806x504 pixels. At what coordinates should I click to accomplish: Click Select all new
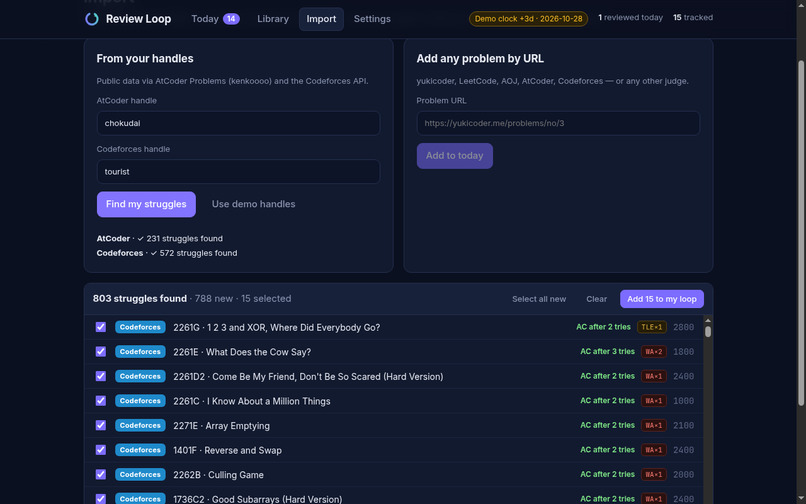[539, 299]
